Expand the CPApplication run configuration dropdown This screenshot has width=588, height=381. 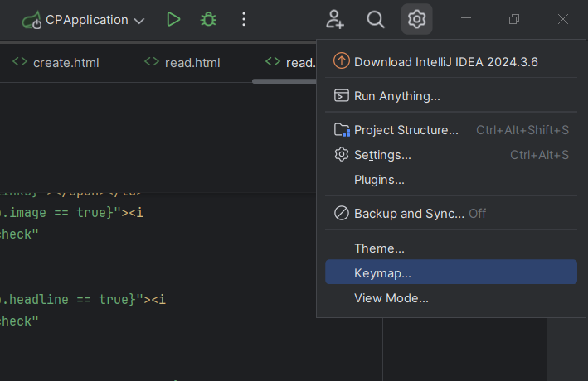point(139,21)
